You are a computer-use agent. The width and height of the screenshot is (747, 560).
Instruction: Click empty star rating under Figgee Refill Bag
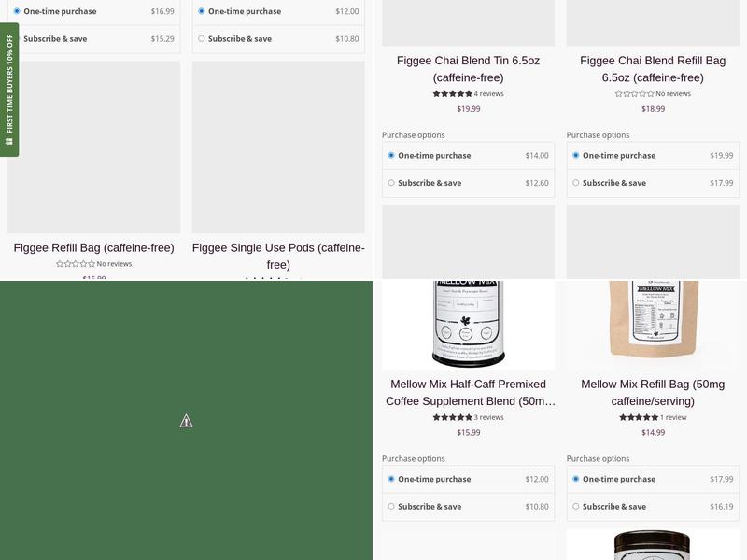pos(76,264)
